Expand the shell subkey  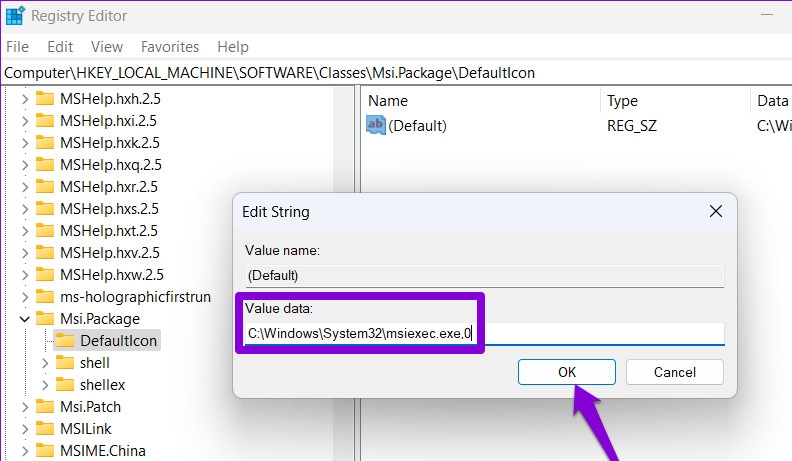coord(45,363)
